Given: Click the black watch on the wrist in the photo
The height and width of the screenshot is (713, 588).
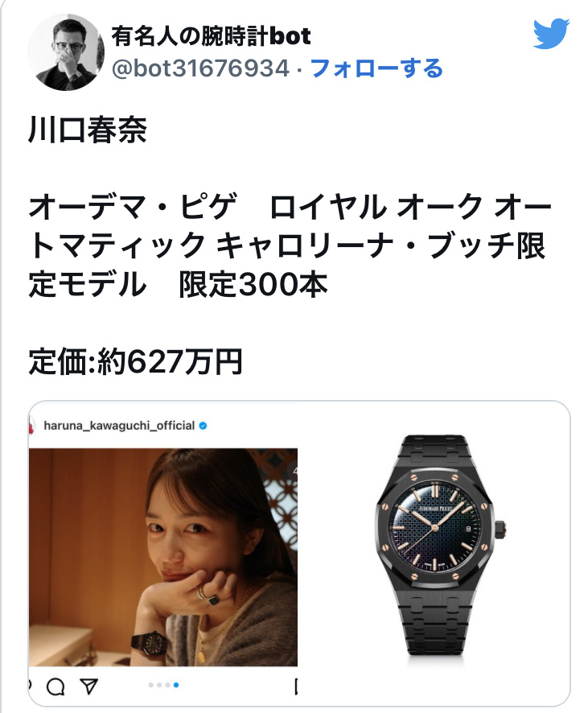Looking at the screenshot, I should coord(147,644).
